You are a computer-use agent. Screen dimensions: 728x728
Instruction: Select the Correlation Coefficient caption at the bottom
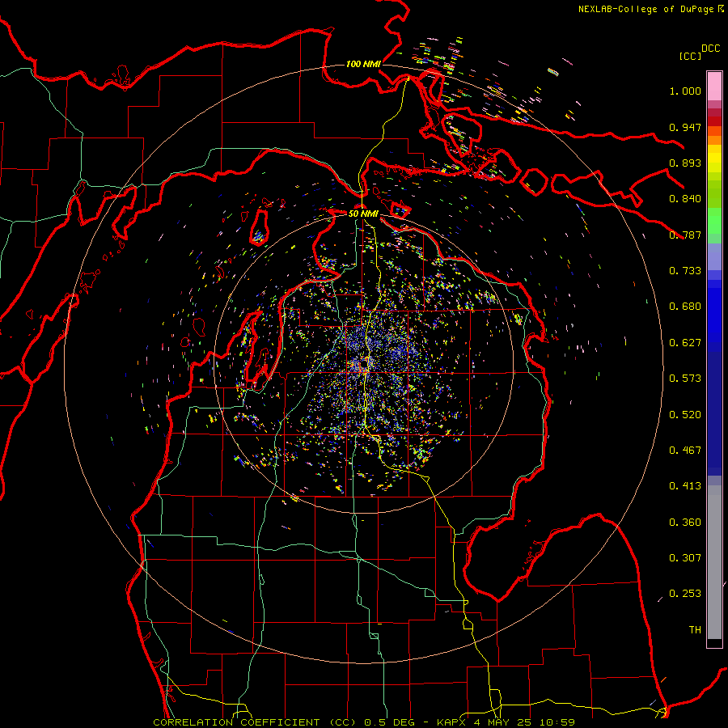click(364, 722)
